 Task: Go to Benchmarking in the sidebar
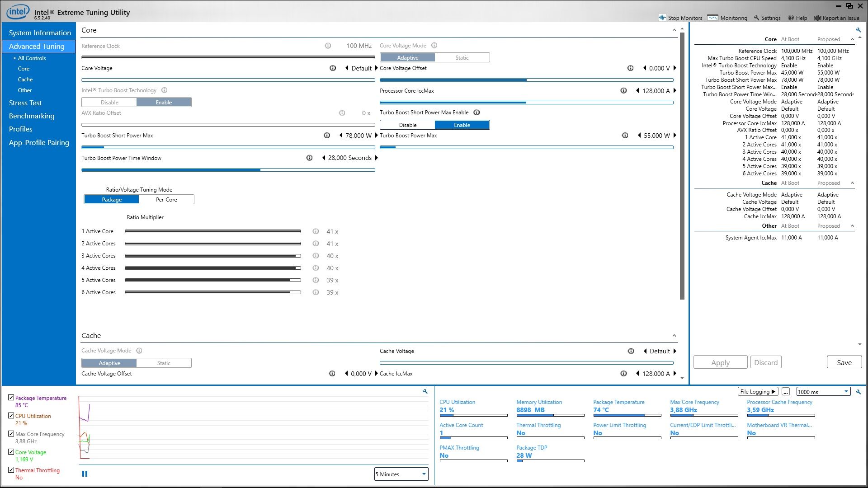(x=32, y=116)
